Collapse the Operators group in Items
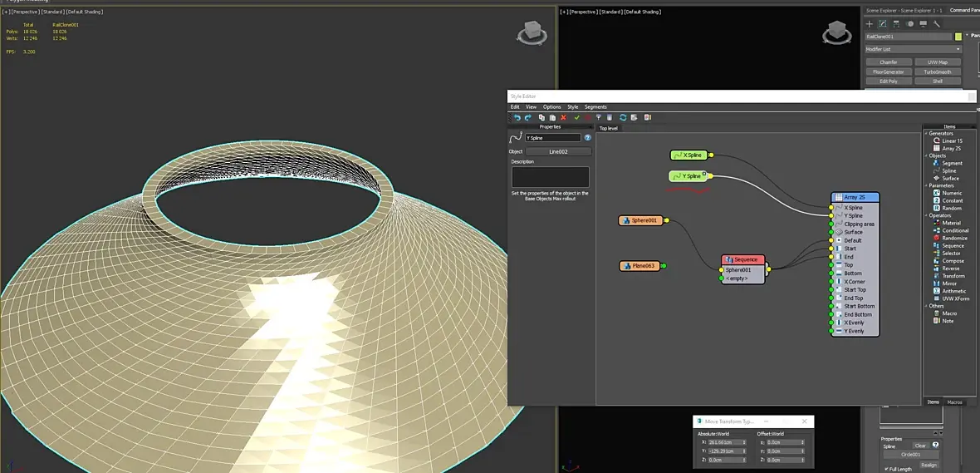This screenshot has height=473, width=980. pyautogui.click(x=926, y=215)
